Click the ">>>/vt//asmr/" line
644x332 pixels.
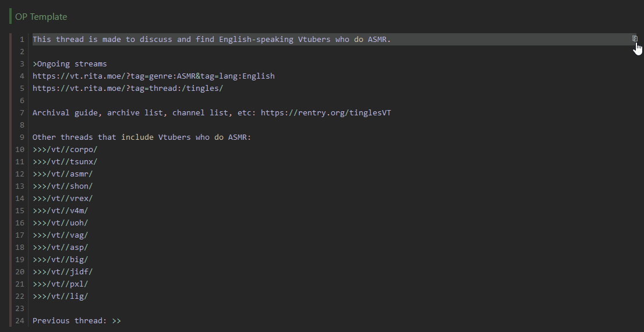tap(63, 174)
